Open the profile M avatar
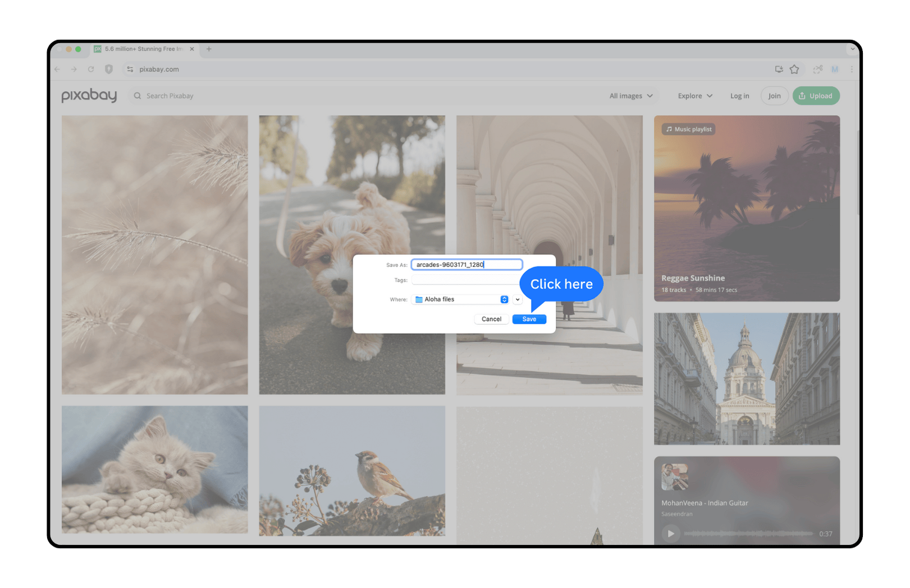 click(x=835, y=69)
